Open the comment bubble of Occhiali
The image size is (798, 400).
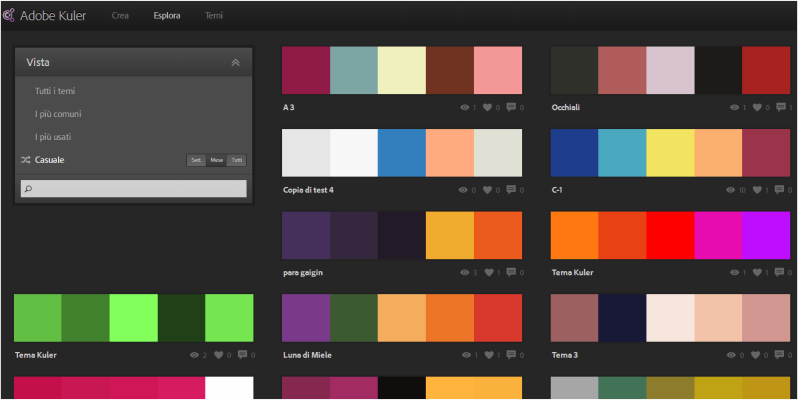pos(779,107)
